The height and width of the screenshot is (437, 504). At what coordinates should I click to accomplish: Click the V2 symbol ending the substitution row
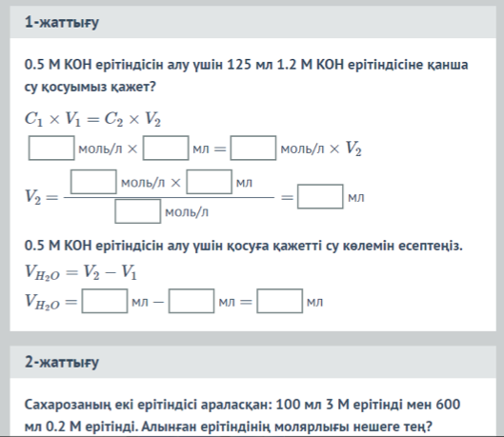pos(353,149)
